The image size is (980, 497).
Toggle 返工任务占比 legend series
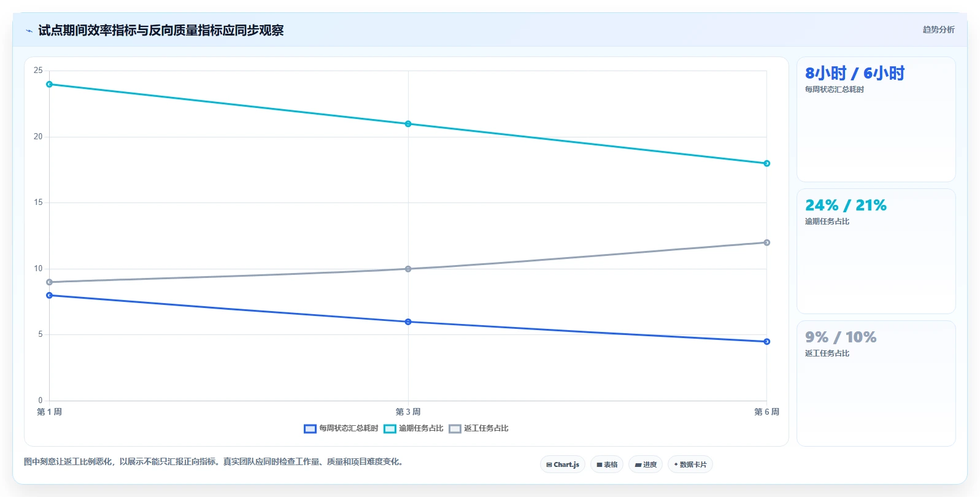pyautogui.click(x=479, y=428)
